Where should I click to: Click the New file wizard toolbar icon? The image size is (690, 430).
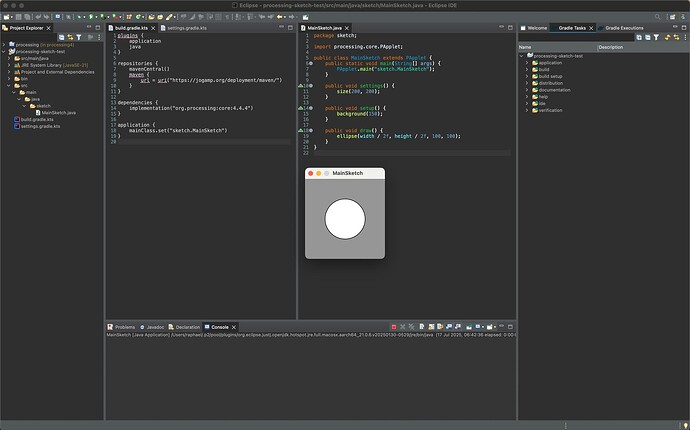[x=6, y=17]
